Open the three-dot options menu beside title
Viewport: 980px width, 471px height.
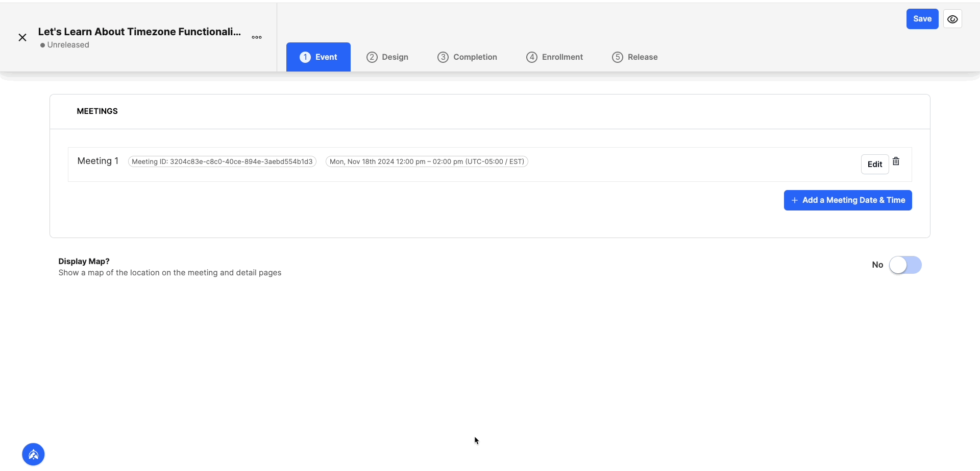[x=257, y=37]
